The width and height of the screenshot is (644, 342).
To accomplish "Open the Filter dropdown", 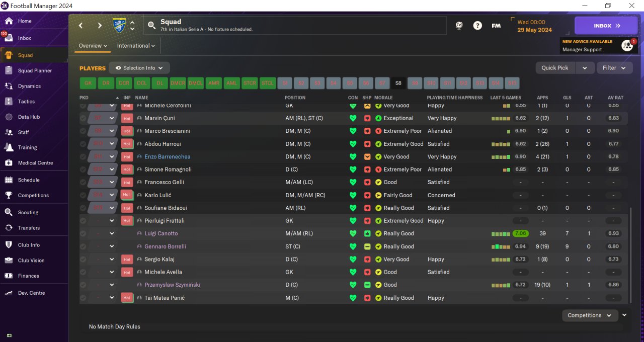I will [x=614, y=68].
